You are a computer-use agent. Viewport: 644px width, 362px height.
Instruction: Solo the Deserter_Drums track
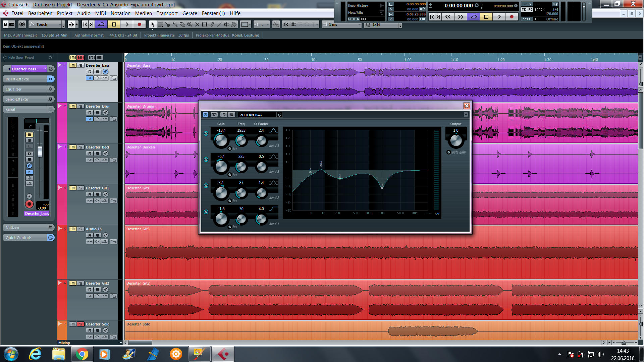[x=80, y=106]
